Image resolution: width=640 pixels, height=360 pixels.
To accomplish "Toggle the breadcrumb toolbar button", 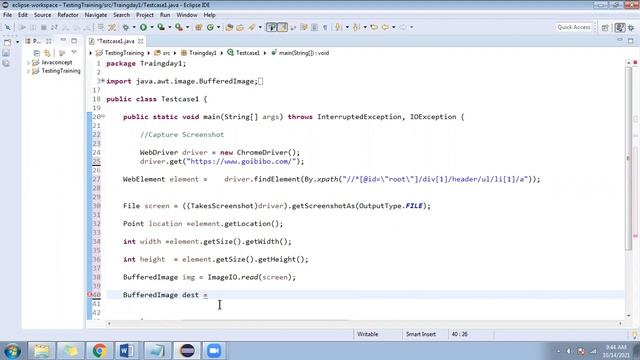I will 271,27.
